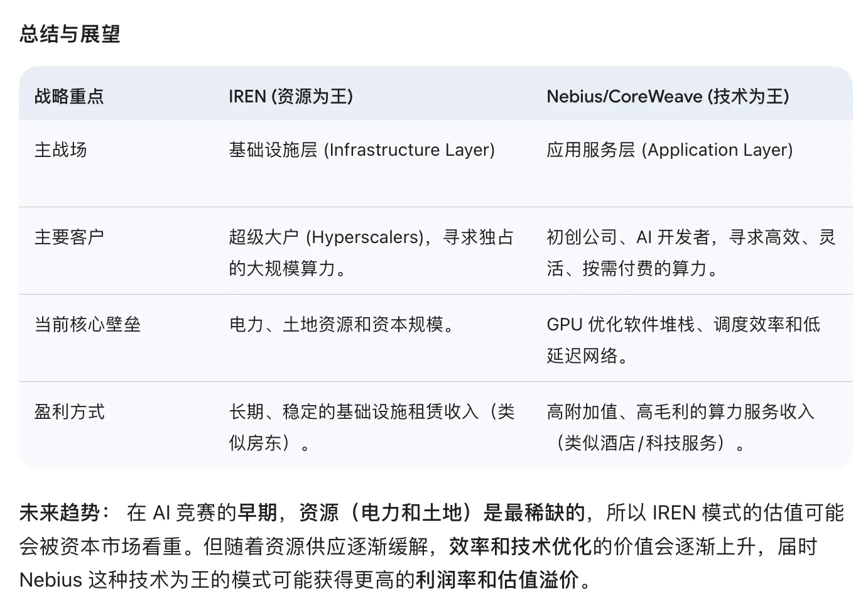Select the bold phrase "利润率和估值溢价"
Viewport: 868px width, 608px height.
pos(497,579)
